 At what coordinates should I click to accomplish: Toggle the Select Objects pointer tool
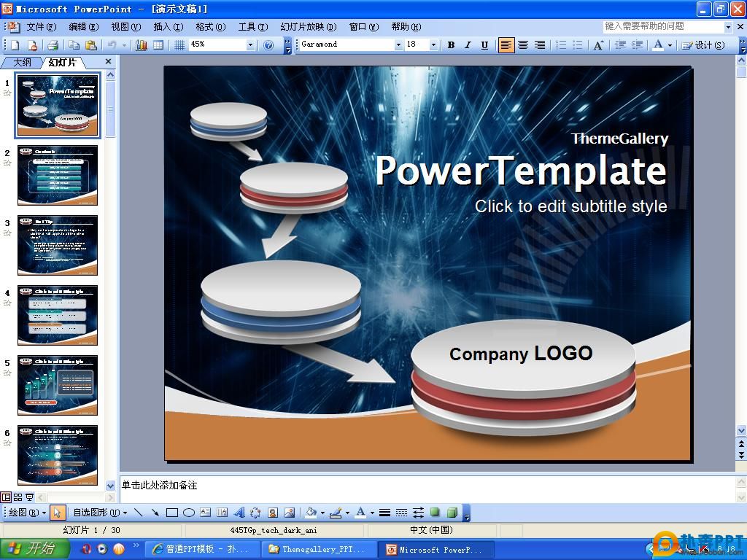point(58,513)
